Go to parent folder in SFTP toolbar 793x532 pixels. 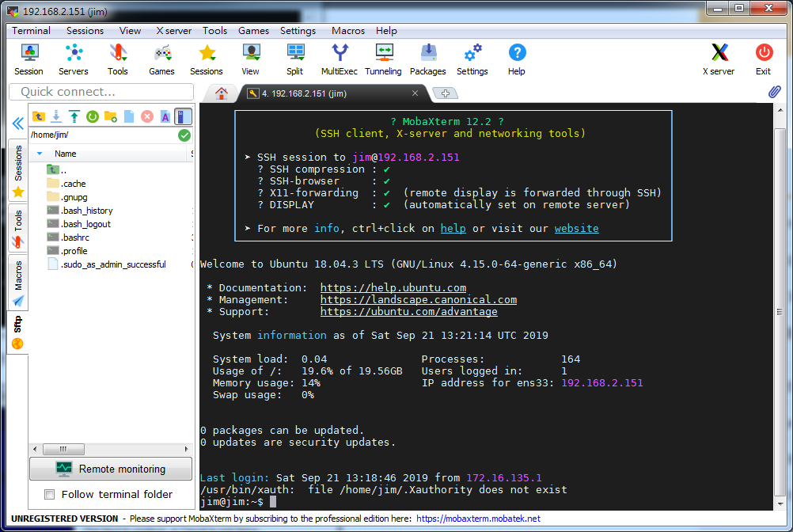coord(39,116)
